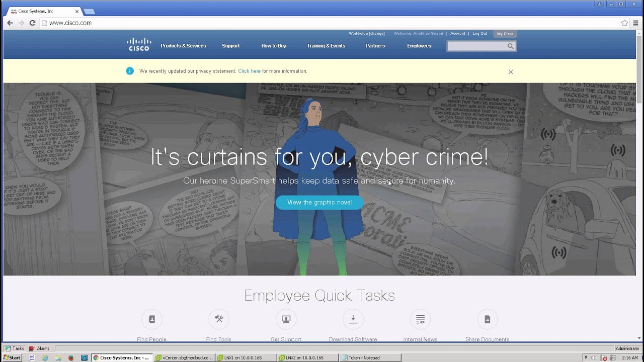Click the Alarms status bar item
Viewport: 644px width, 362px height.
[39, 348]
